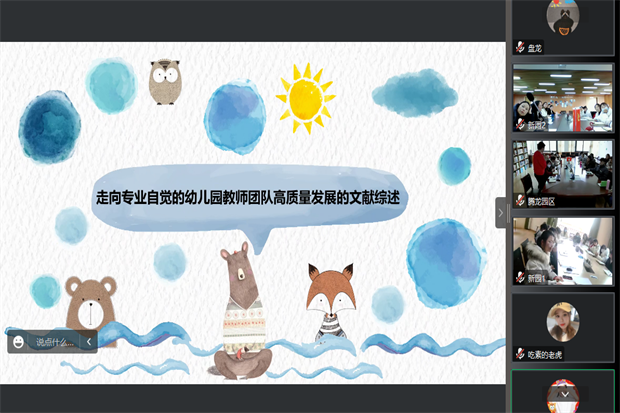Viewport: 620px width, 413px height.
Task: Click the mic icon beside 吃素的老虎
Action: tap(520, 354)
